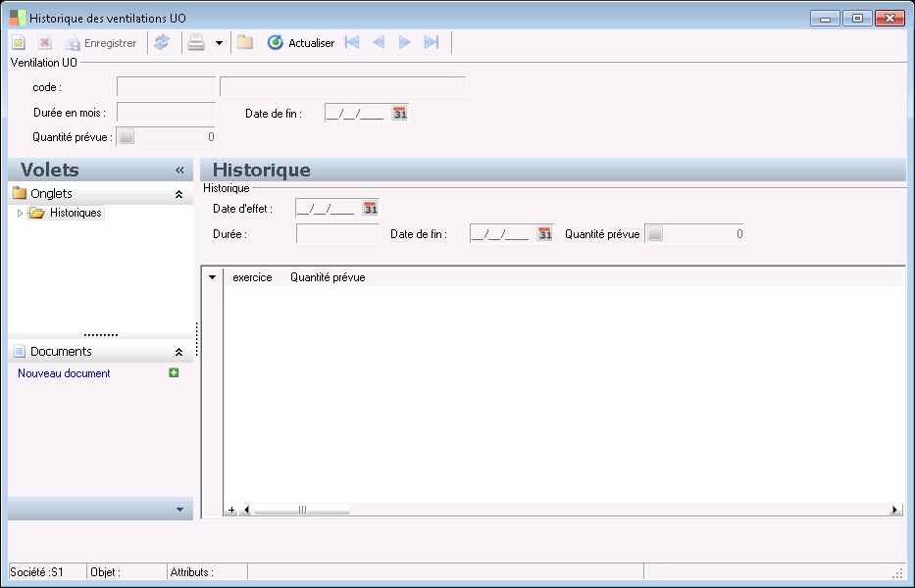Click the printer icon in toolbar

(x=196, y=43)
